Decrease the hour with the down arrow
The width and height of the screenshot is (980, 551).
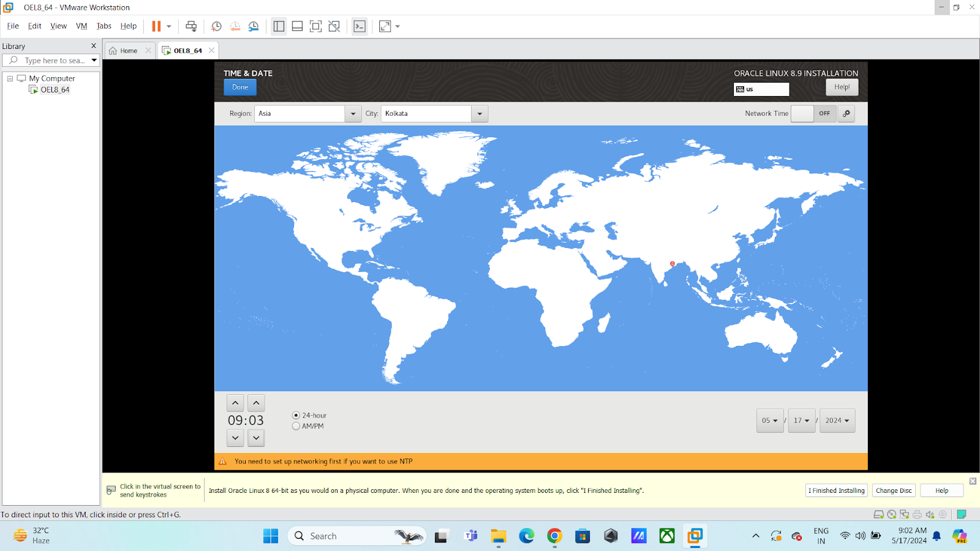point(235,438)
